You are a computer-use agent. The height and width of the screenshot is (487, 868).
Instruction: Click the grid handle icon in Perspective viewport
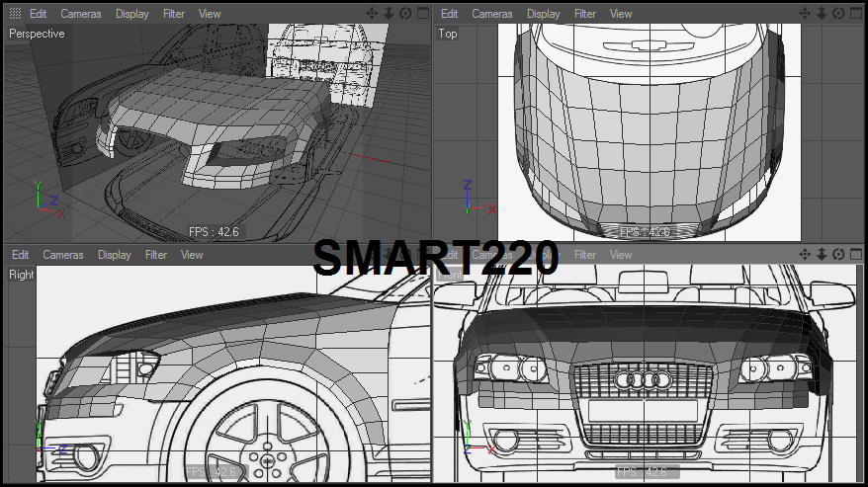pos(15,14)
